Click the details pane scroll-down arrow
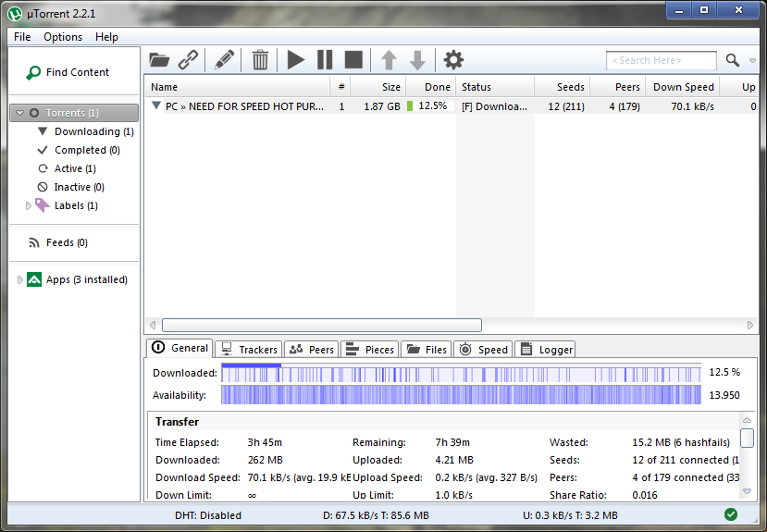767x532 pixels. (747, 491)
